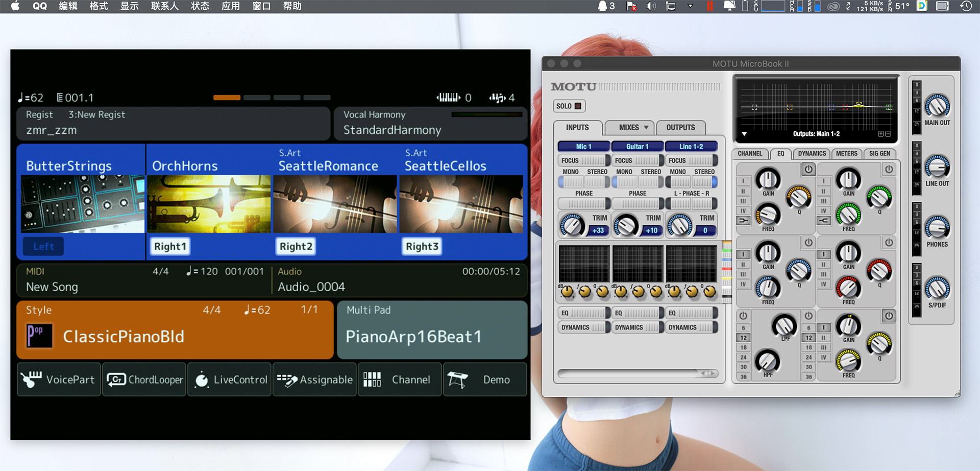Click the inputs panel horizontal scrollbar
Viewport: 980px width, 471px height.
(x=638, y=373)
